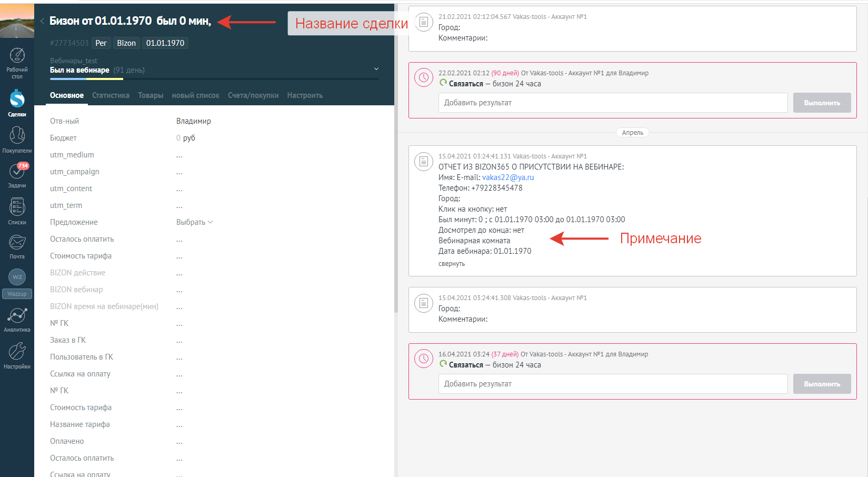The width and height of the screenshot is (868, 477).
Task: Open Сделки section in left sidebar
Action: tap(17, 100)
